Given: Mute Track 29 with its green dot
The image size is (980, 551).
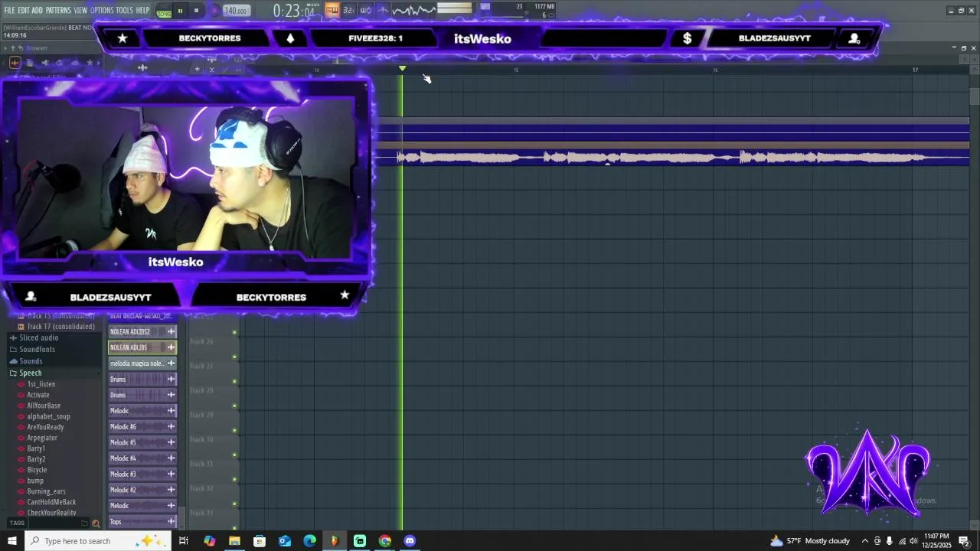Looking at the screenshot, I should (234, 430).
